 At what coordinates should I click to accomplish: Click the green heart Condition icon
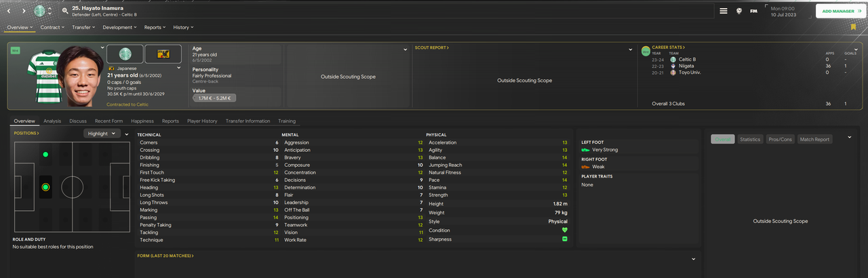pos(564,230)
